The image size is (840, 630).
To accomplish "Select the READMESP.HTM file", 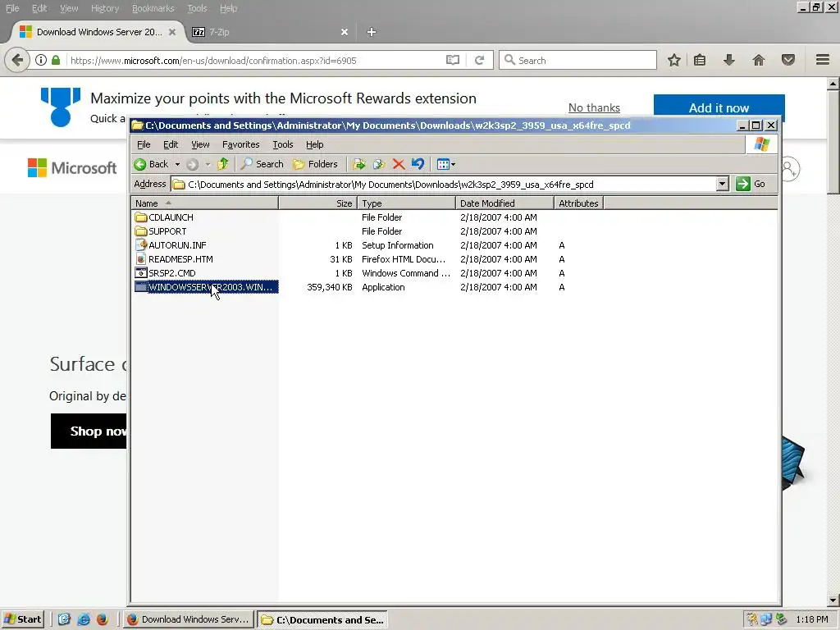I will coord(174,258).
